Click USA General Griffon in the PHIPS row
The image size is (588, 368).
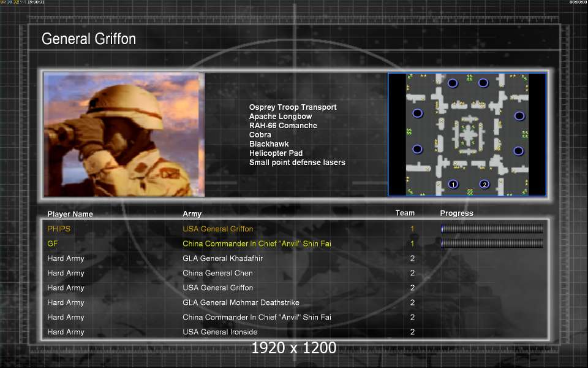[x=218, y=229]
